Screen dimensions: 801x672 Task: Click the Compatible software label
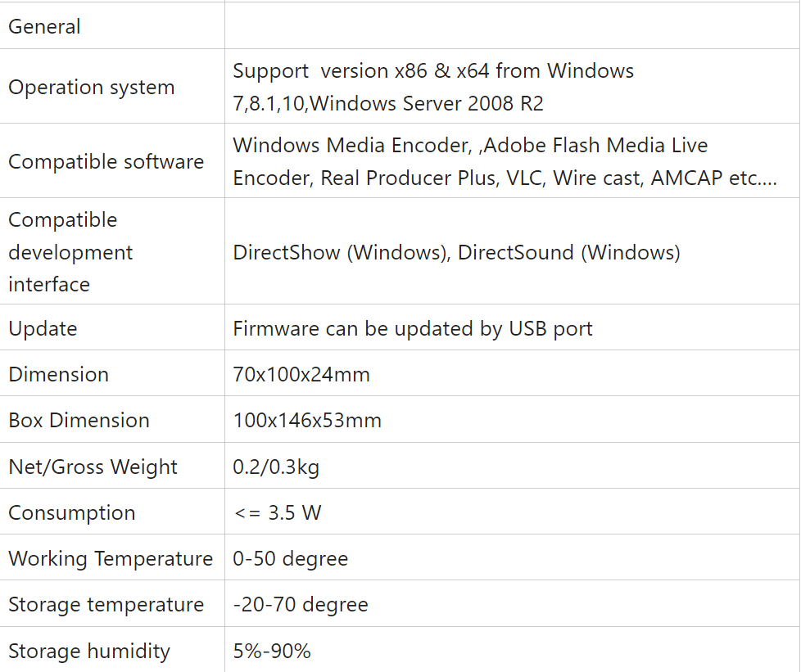(106, 161)
